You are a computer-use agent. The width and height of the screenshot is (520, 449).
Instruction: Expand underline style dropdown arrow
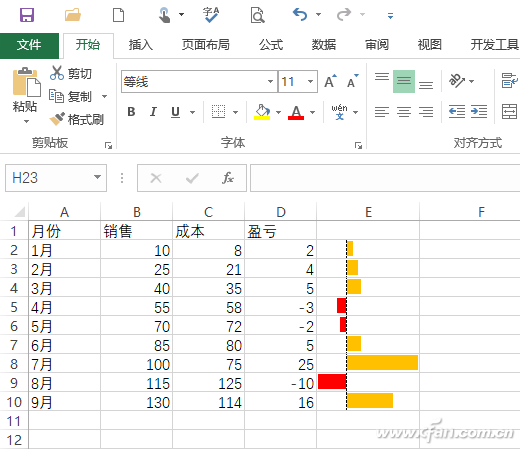coord(192,112)
